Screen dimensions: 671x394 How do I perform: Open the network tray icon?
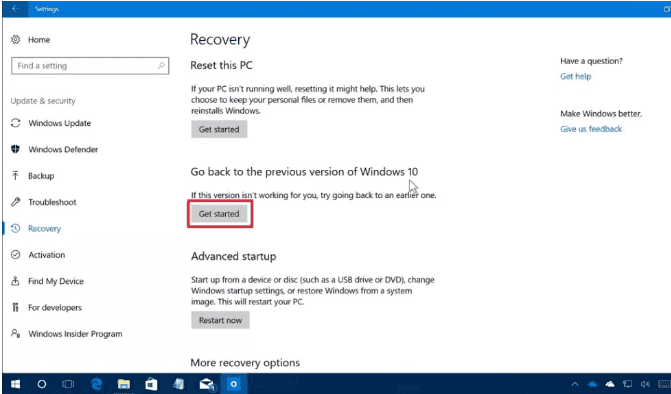(x=627, y=384)
